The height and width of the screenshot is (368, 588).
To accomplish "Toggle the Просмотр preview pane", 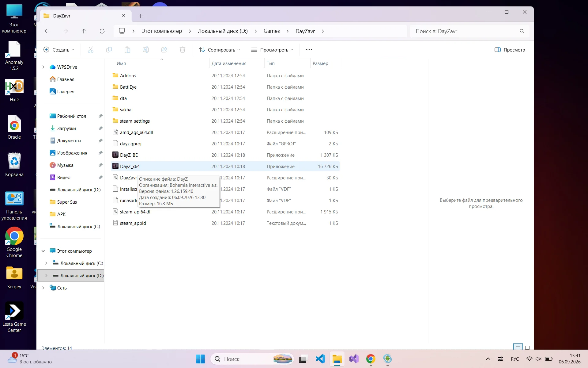I will (x=510, y=50).
